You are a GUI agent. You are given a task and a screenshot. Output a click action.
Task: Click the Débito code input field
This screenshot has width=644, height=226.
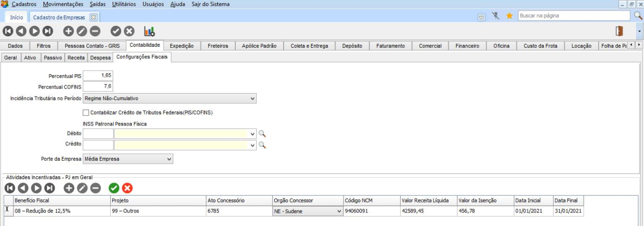(98, 134)
